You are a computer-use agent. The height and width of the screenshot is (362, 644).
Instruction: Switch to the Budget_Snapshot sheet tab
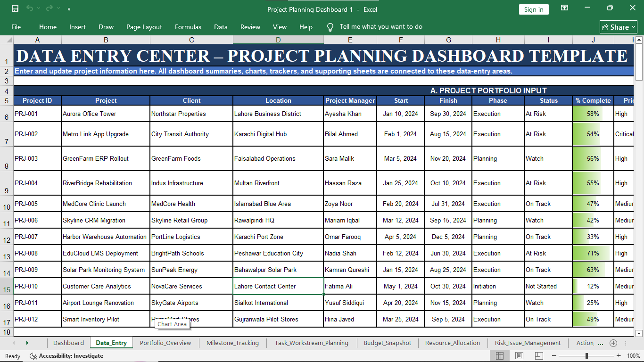[x=388, y=343]
